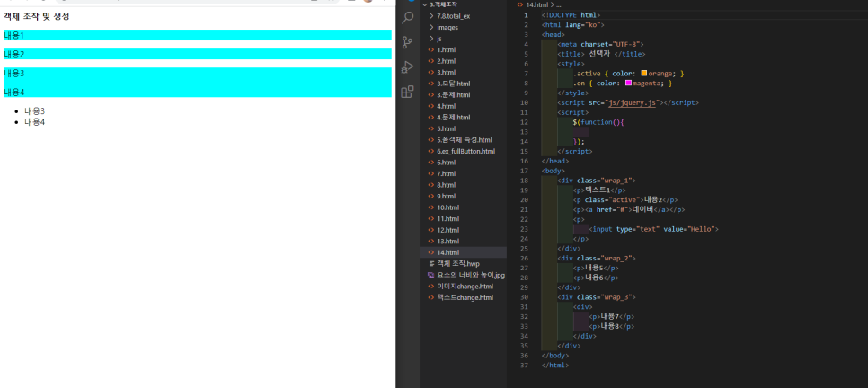Open 5.폼객체 속성.html file
The image size is (868, 388).
tap(463, 140)
